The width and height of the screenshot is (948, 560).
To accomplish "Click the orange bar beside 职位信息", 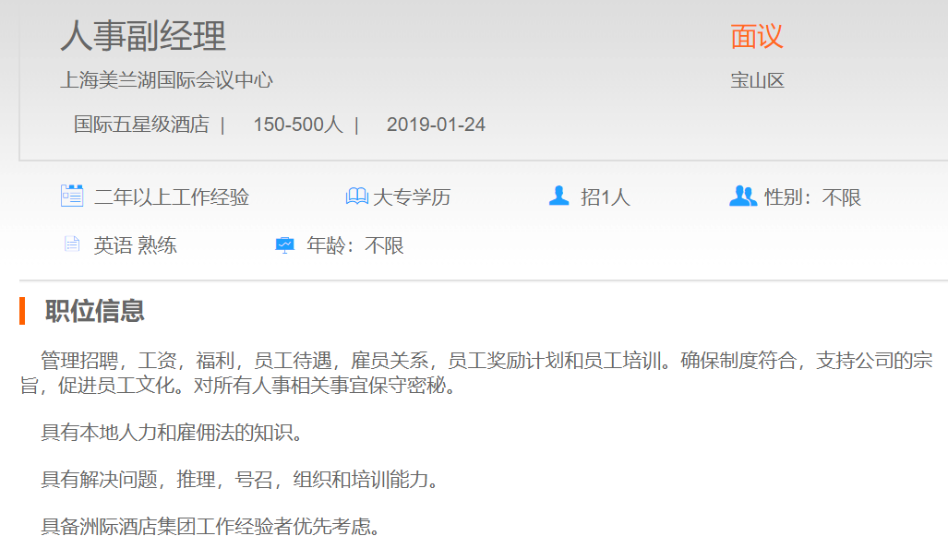I will tap(22, 311).
